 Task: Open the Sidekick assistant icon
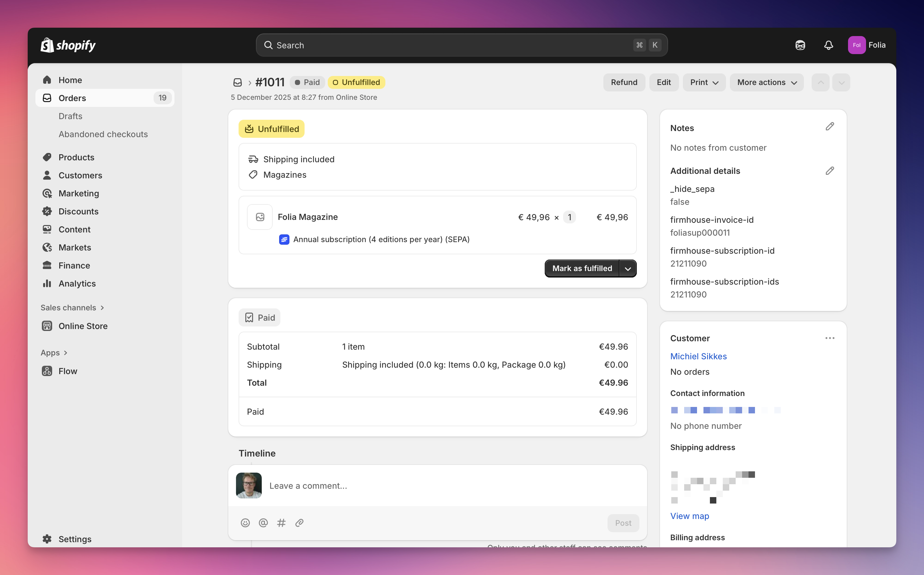point(800,45)
